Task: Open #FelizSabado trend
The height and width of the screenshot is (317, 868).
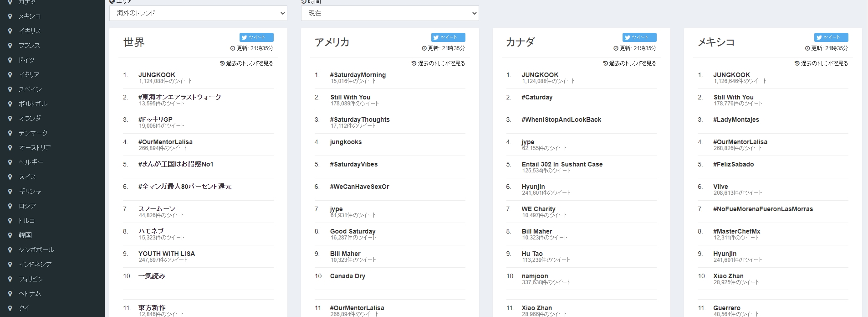Action: point(733,164)
